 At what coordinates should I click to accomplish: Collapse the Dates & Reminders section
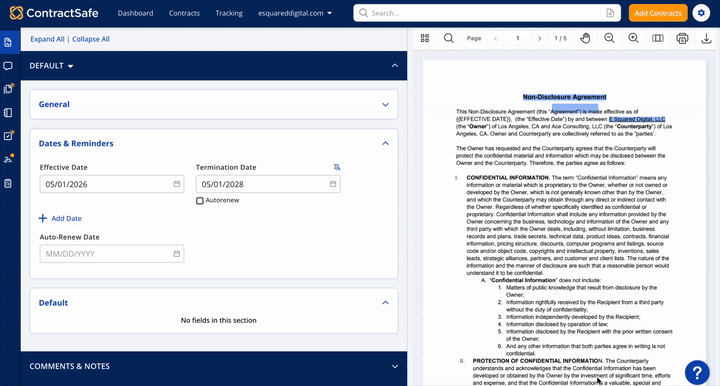click(385, 143)
